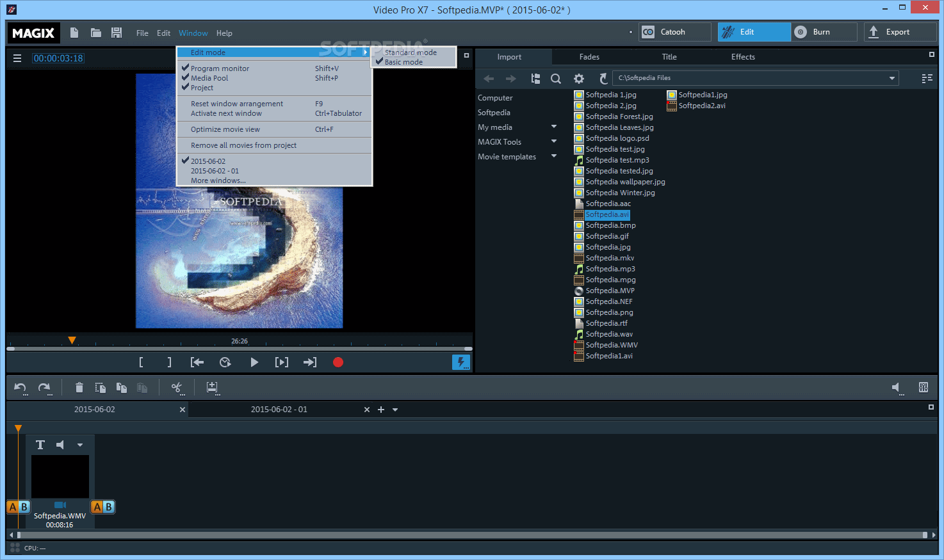Open the File menu
Screen dimensions: 944x560
pyautogui.click(x=142, y=33)
